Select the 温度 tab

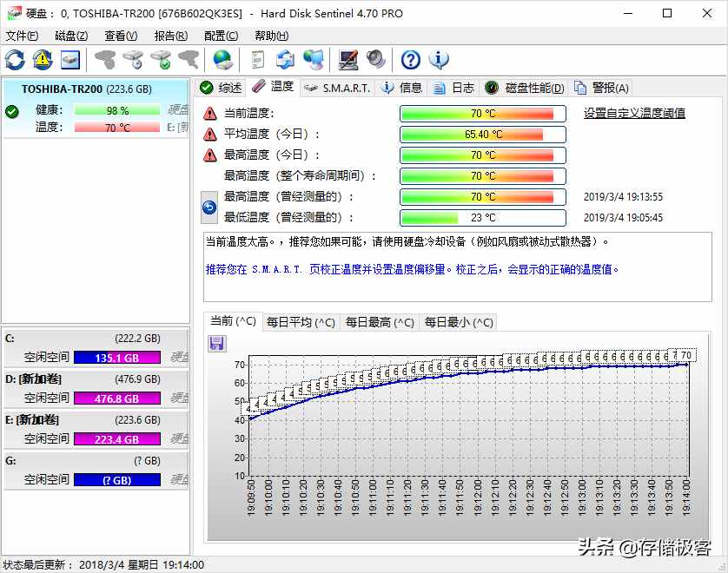(x=273, y=86)
